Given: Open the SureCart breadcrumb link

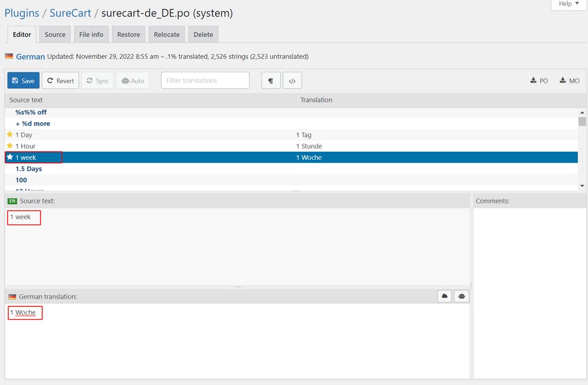Looking at the screenshot, I should (70, 12).
